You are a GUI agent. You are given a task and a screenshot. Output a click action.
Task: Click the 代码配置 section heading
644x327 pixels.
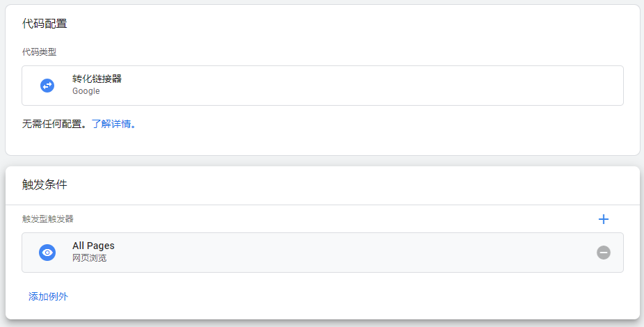[x=45, y=24]
